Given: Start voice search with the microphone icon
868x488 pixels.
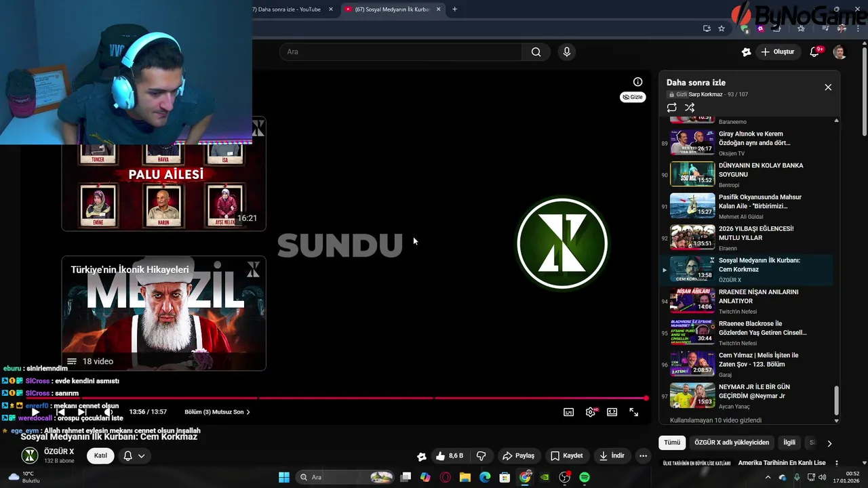Looking at the screenshot, I should (x=567, y=52).
